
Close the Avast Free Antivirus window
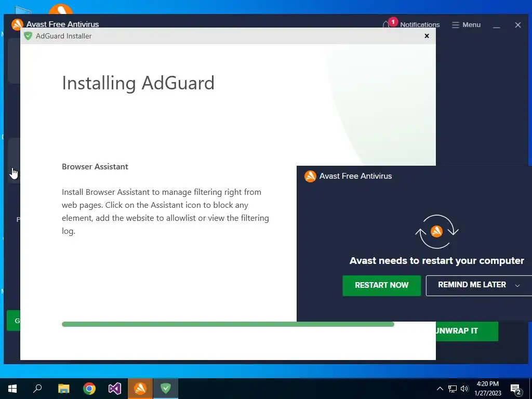[x=518, y=25]
